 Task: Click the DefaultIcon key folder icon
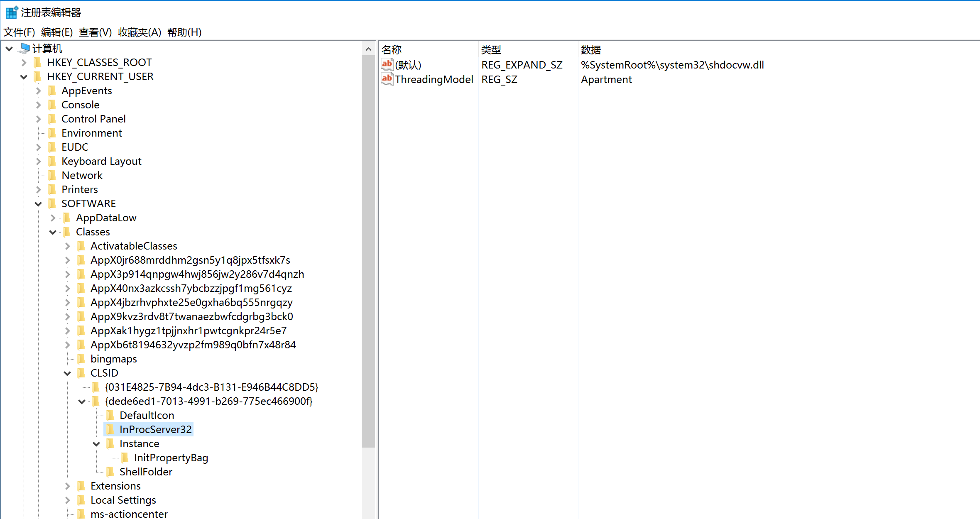110,415
